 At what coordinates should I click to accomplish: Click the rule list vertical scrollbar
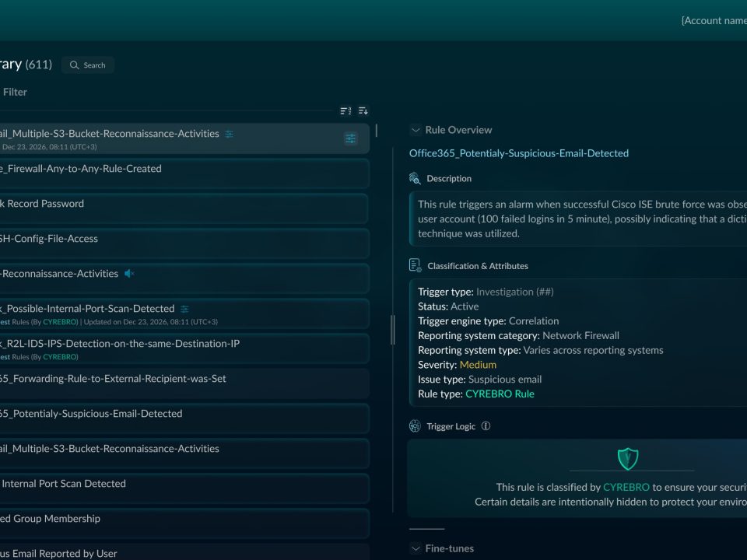click(x=377, y=131)
